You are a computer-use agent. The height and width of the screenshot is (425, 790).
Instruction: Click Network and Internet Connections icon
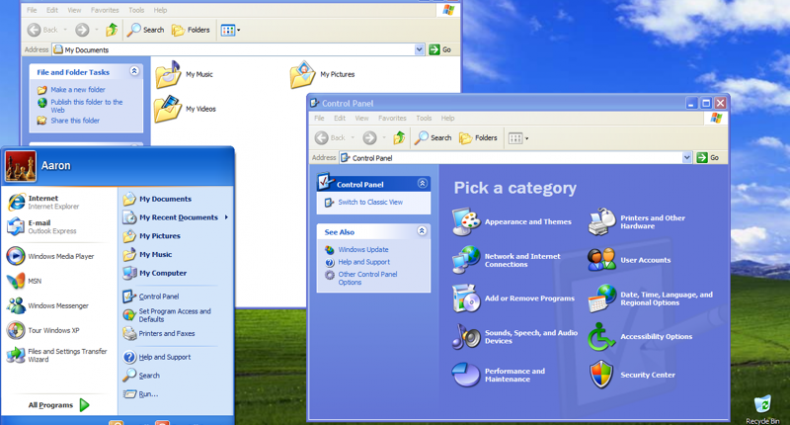pyautogui.click(x=466, y=260)
